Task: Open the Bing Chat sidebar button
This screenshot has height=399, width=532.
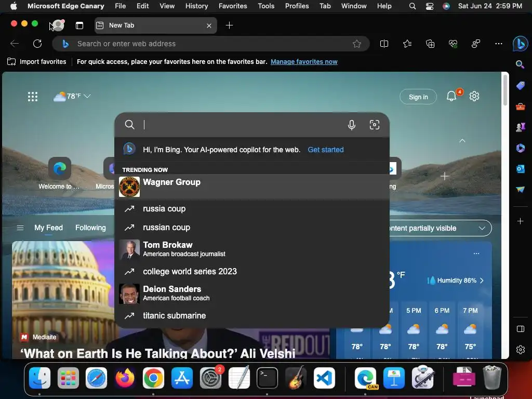Action: (520, 44)
